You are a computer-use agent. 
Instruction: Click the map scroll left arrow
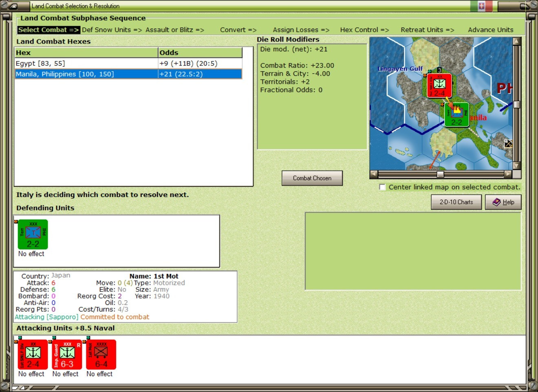click(x=374, y=174)
